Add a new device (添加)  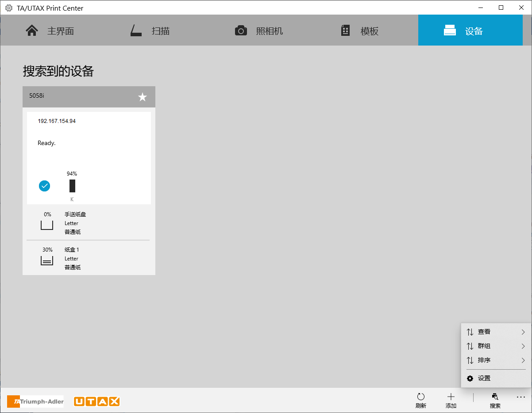451,400
